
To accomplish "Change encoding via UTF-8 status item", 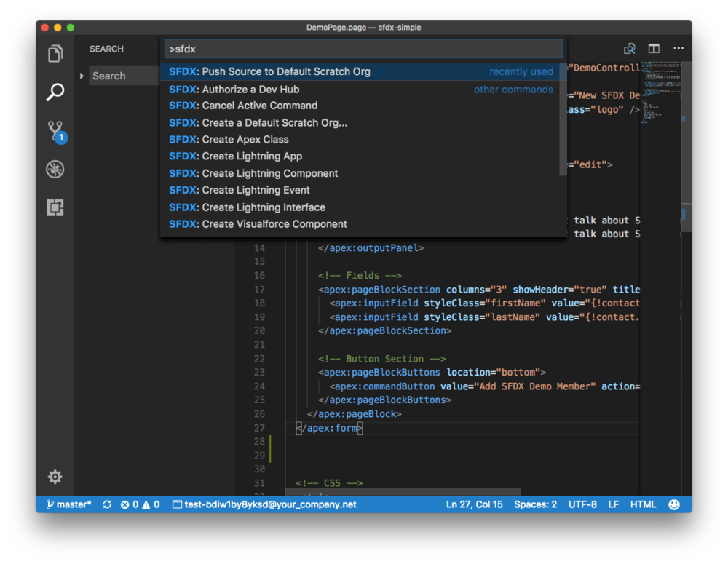I will coord(582,504).
